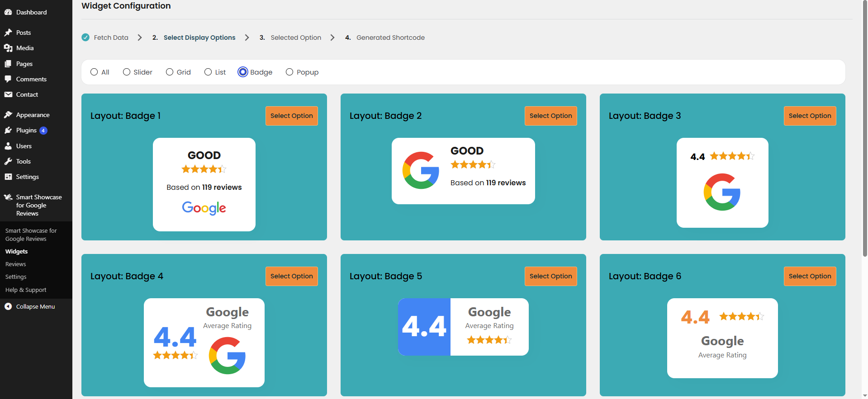Click the Users person icon
Viewport: 868px width, 399px height.
point(8,146)
